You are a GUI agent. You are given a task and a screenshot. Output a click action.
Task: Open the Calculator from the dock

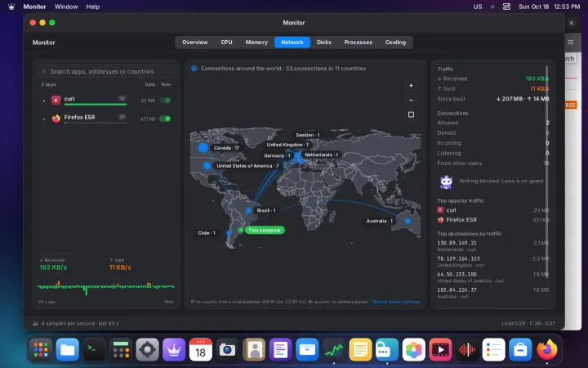click(121, 350)
